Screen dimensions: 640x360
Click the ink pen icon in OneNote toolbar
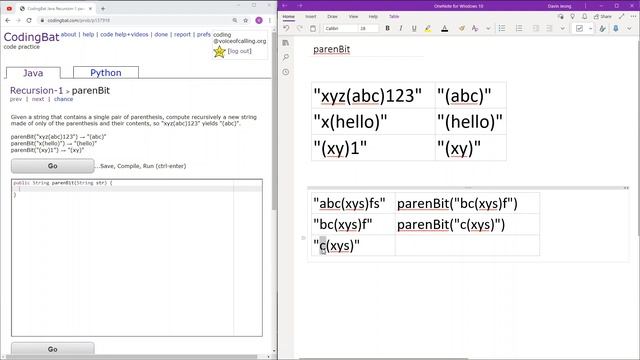(602, 29)
